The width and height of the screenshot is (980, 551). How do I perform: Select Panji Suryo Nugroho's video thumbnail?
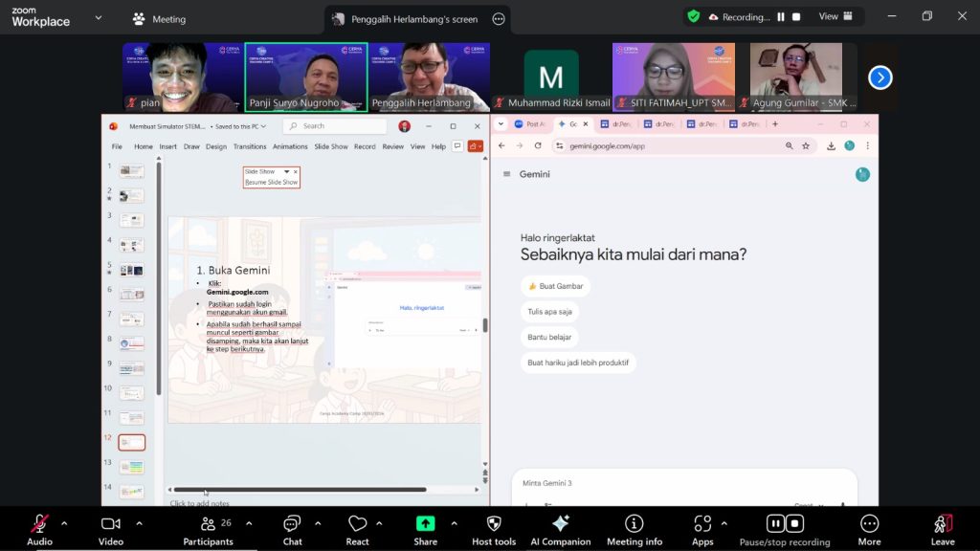[x=306, y=77]
